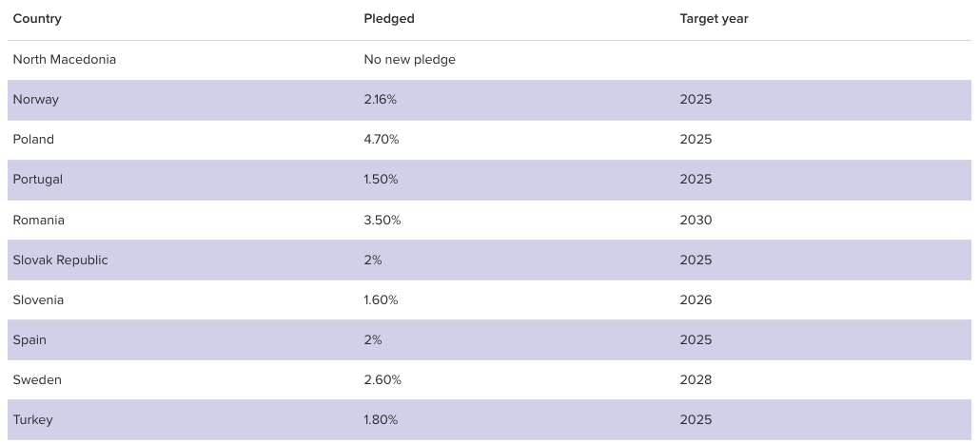Select the Spain country cell

pos(29,340)
